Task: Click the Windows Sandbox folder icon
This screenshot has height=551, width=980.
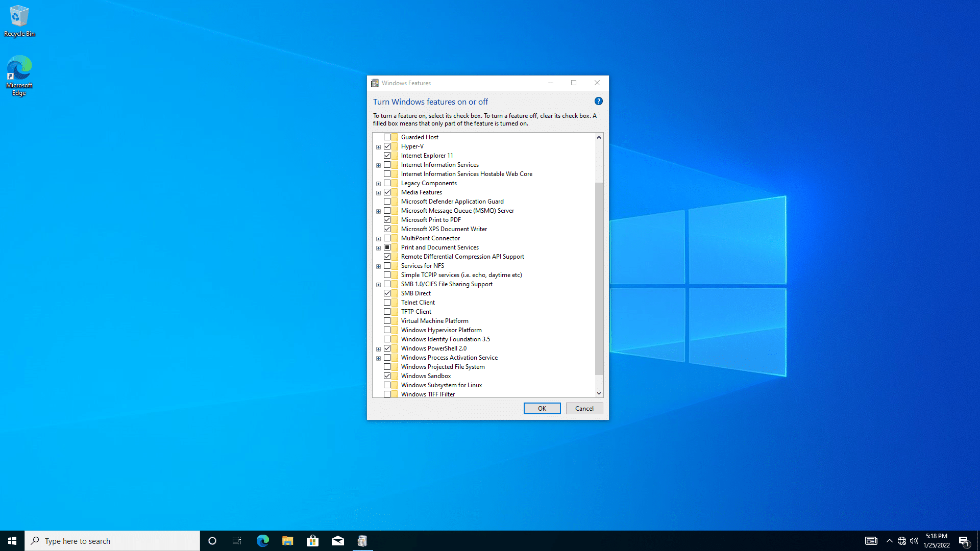Action: (395, 376)
